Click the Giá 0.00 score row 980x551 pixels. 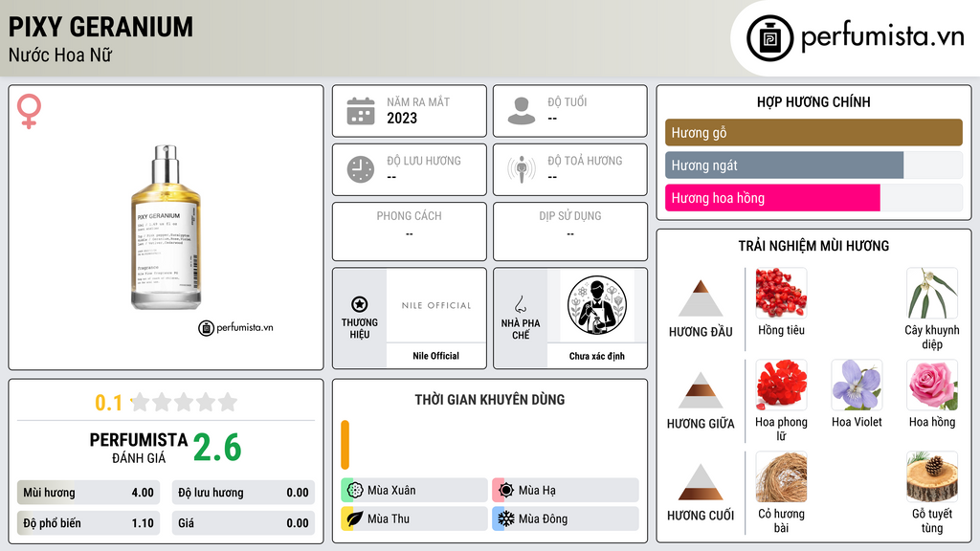point(243,523)
